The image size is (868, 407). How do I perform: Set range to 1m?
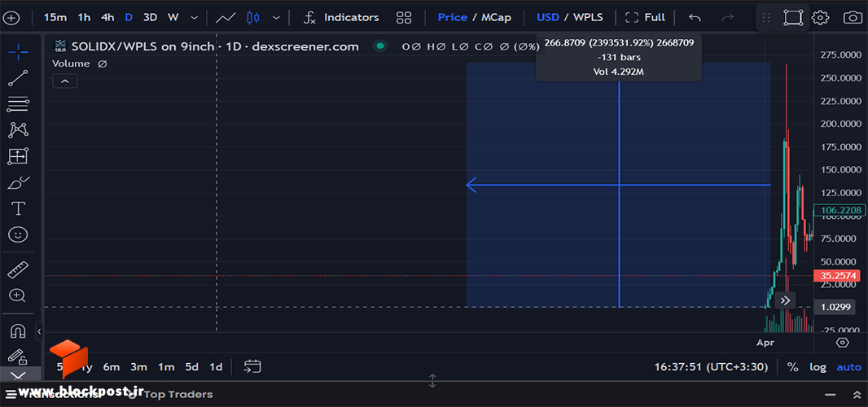pyautogui.click(x=166, y=366)
